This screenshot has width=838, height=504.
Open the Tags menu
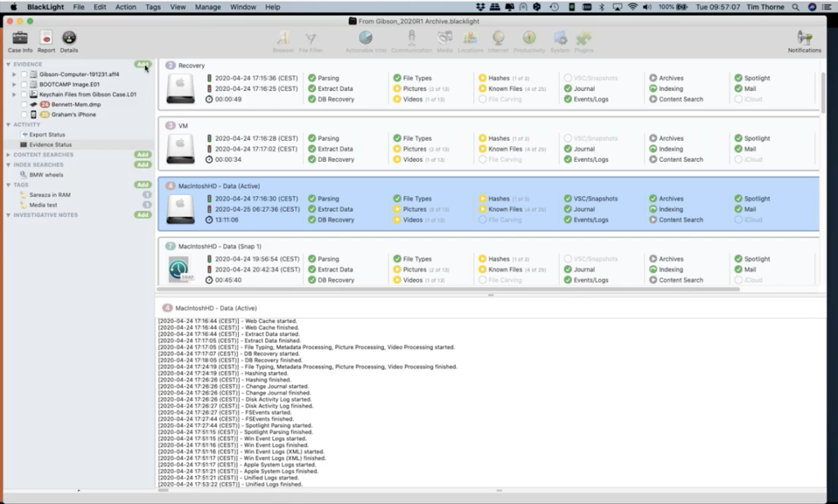click(x=153, y=7)
